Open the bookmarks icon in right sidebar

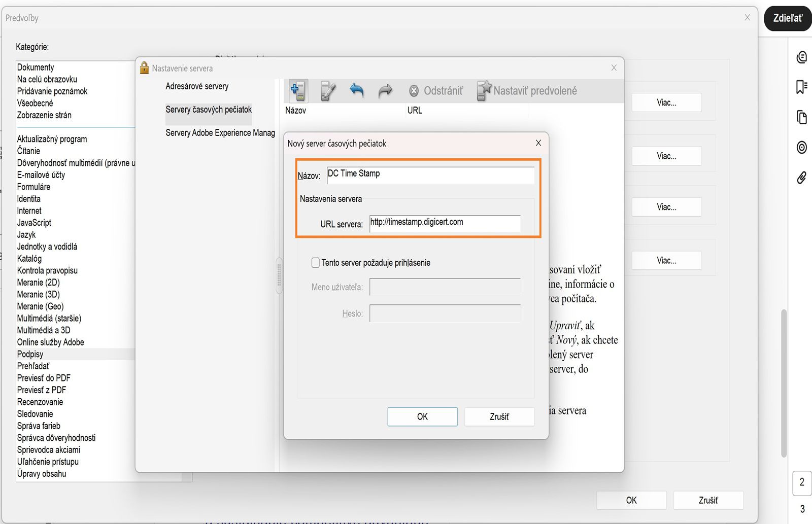[801, 87]
